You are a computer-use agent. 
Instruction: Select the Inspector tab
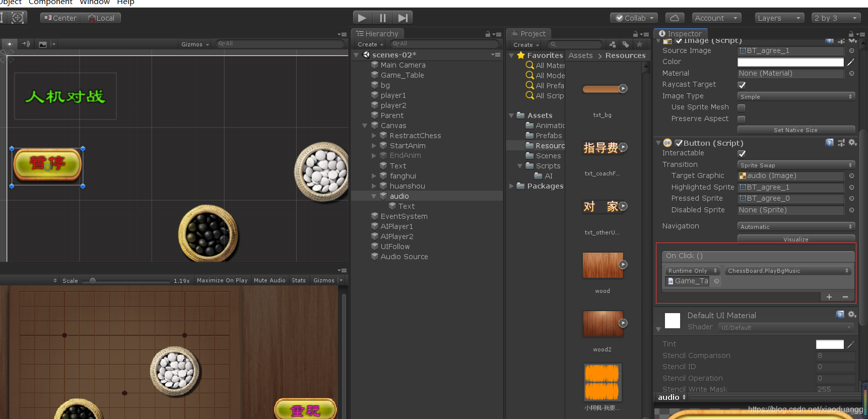(681, 34)
